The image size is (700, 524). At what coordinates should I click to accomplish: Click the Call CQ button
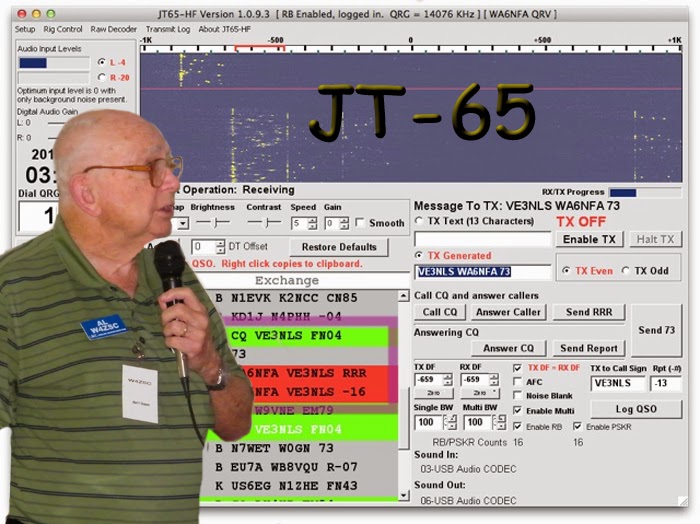coord(440,312)
